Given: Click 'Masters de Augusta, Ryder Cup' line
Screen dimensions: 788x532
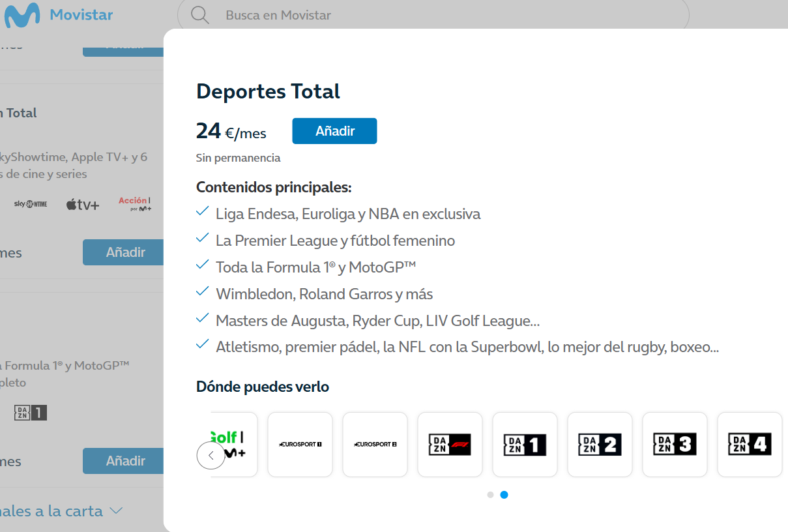Looking at the screenshot, I should [377, 321].
